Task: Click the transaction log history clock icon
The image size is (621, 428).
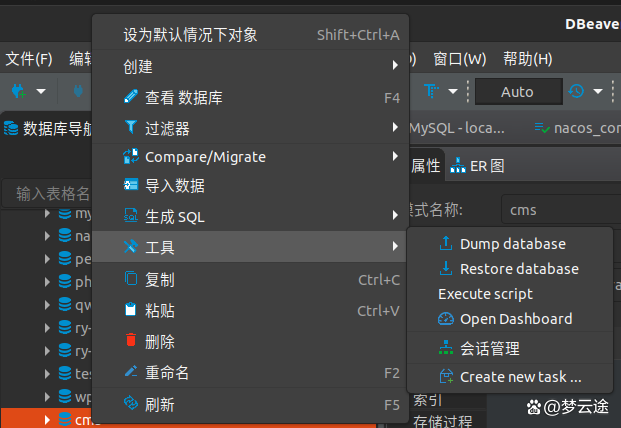Action: coord(576,91)
